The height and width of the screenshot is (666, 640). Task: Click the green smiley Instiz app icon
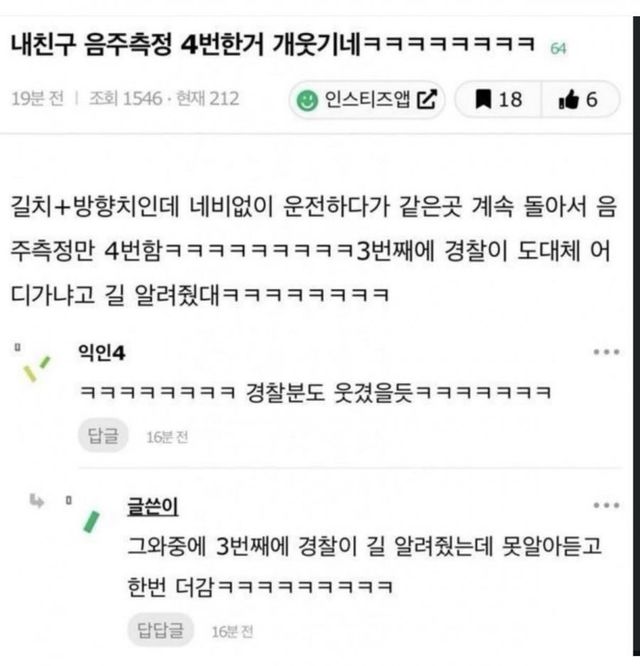coord(307,101)
